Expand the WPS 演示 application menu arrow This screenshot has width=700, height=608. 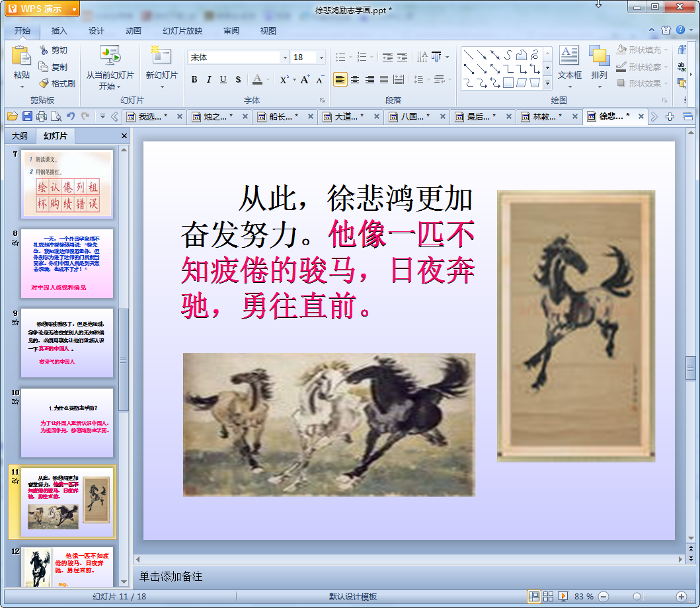click(75, 9)
